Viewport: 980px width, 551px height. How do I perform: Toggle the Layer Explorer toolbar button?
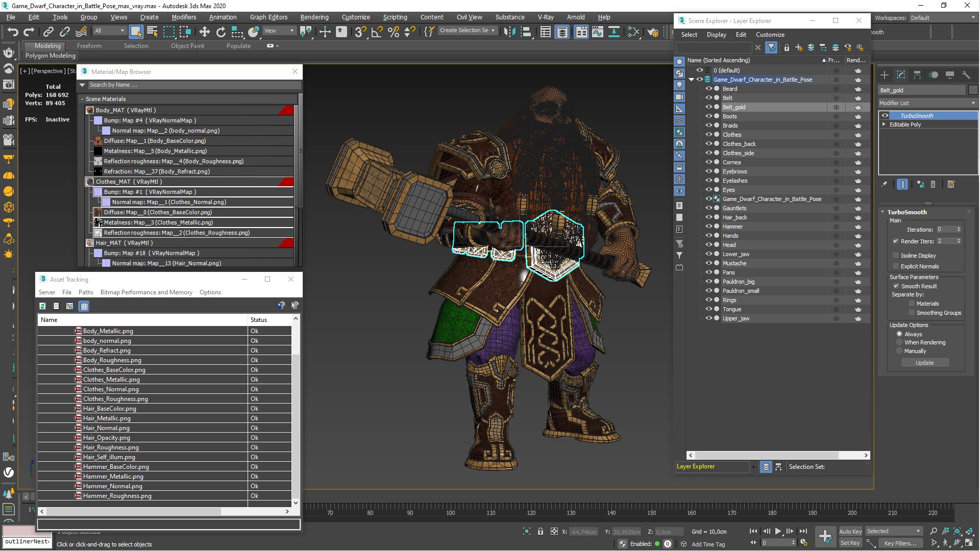click(562, 32)
